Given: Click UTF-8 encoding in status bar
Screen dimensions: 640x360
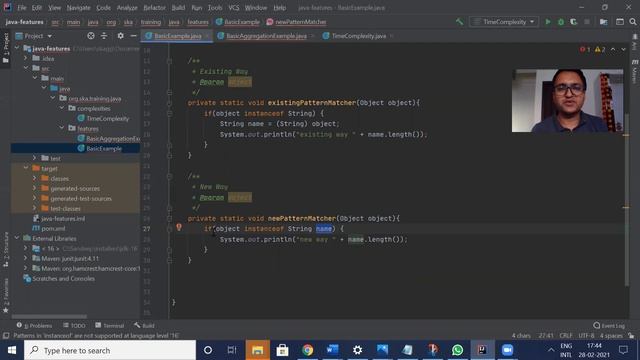Looking at the screenshot, I should click(x=586, y=336).
